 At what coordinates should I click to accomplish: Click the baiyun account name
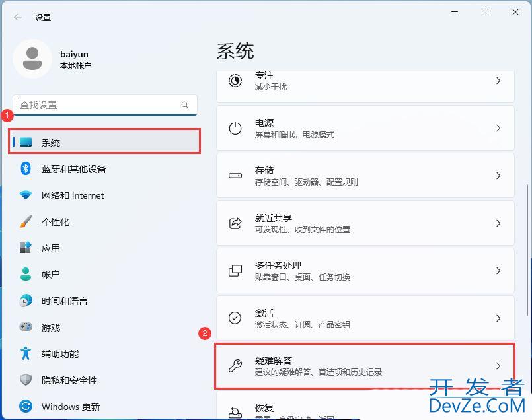click(74, 54)
